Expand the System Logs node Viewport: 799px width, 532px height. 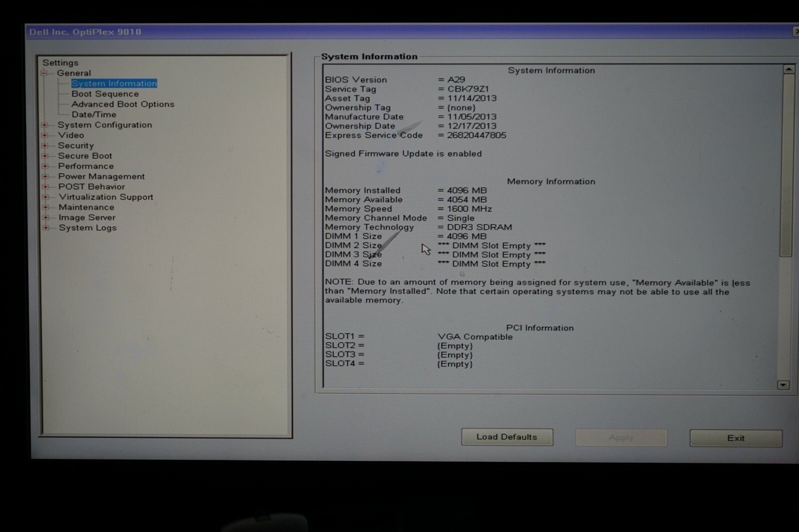46,228
